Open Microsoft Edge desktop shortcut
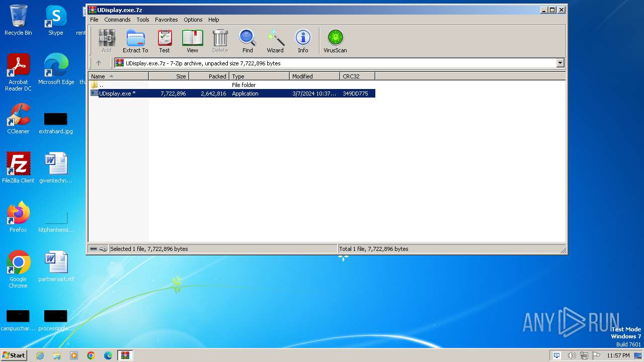 pos(56,69)
